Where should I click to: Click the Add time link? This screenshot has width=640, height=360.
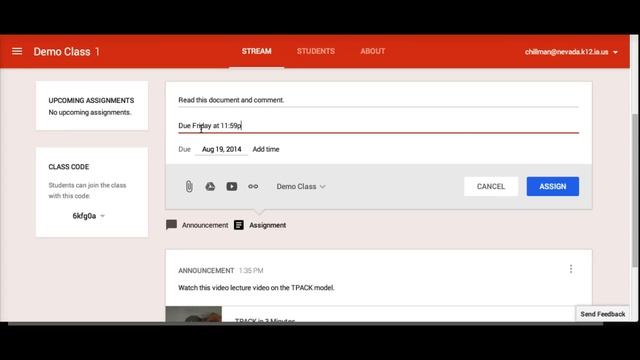pos(266,149)
